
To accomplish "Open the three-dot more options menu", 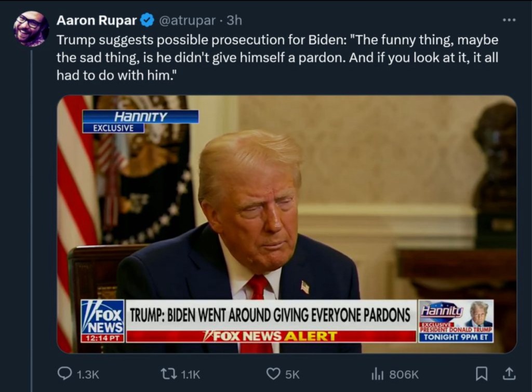I will click(509, 20).
